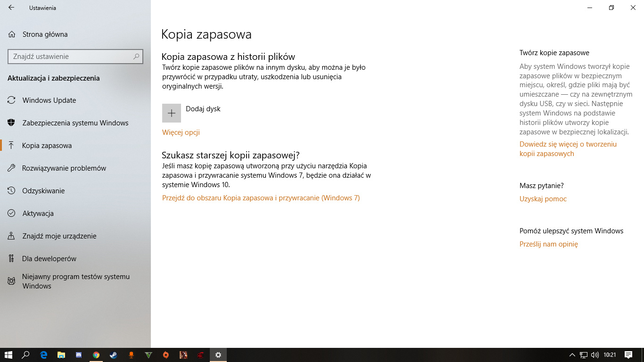Click the Uzyskaj pomoc link

point(543,199)
